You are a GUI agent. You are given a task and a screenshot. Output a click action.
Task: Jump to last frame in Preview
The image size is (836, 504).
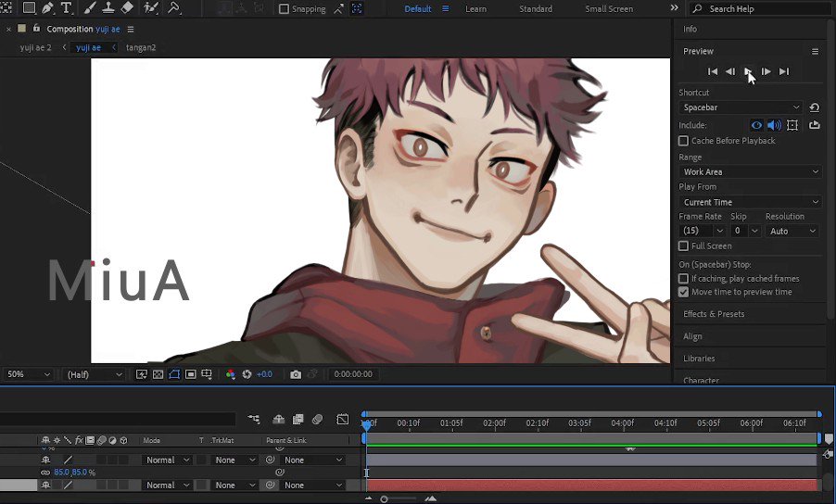pyautogui.click(x=784, y=71)
